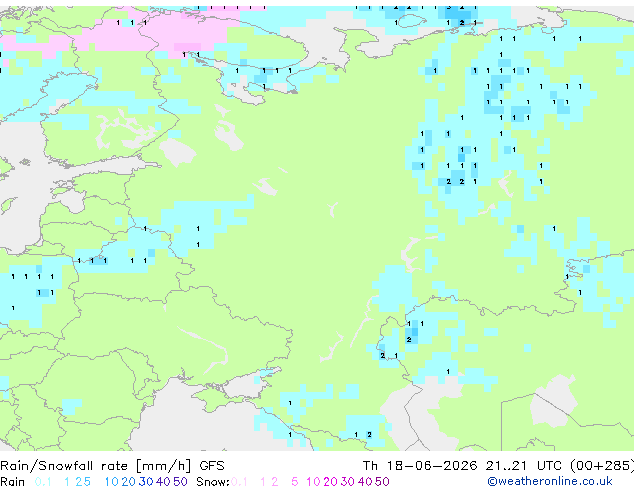Click the "Rain" legend label
Image resolution: width=634 pixels, height=490 pixels.
(13, 482)
